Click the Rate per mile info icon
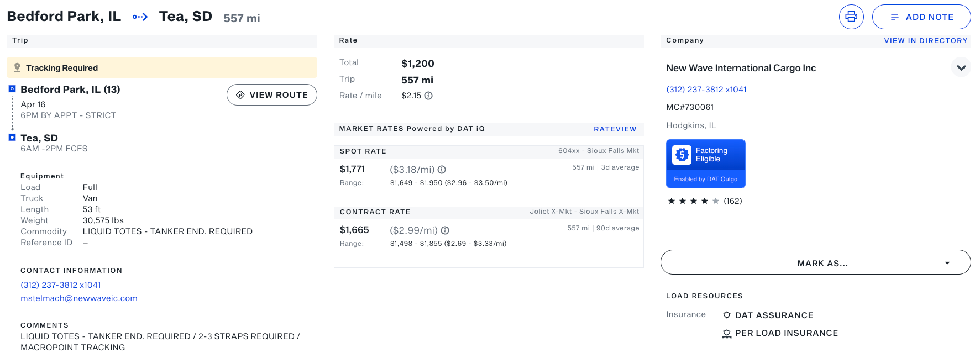The height and width of the screenshot is (358, 980). (428, 96)
